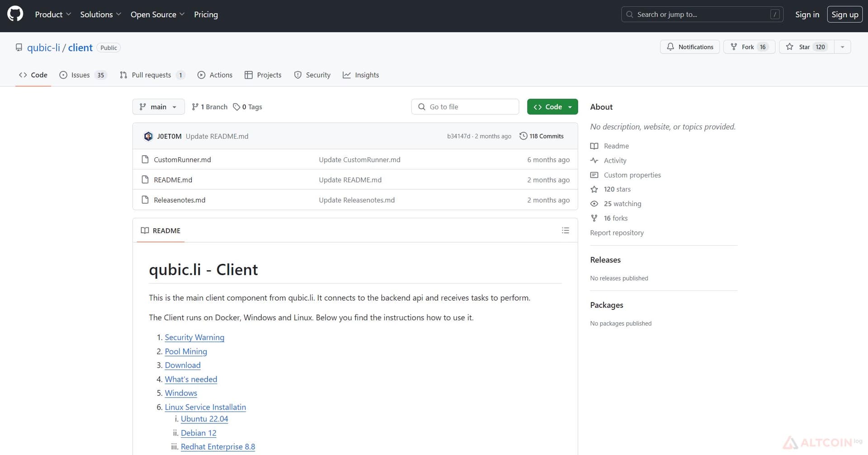Click the Sign up button
This screenshot has width=868, height=455.
click(x=844, y=14)
